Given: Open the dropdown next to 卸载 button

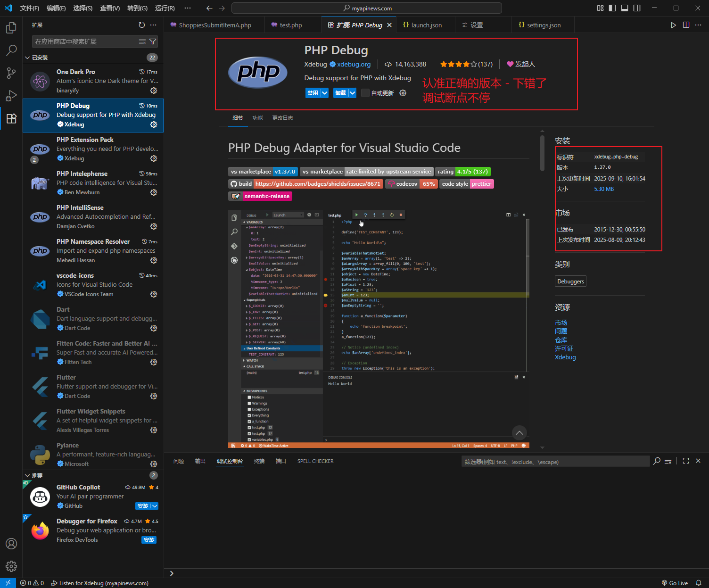Looking at the screenshot, I should pos(353,92).
